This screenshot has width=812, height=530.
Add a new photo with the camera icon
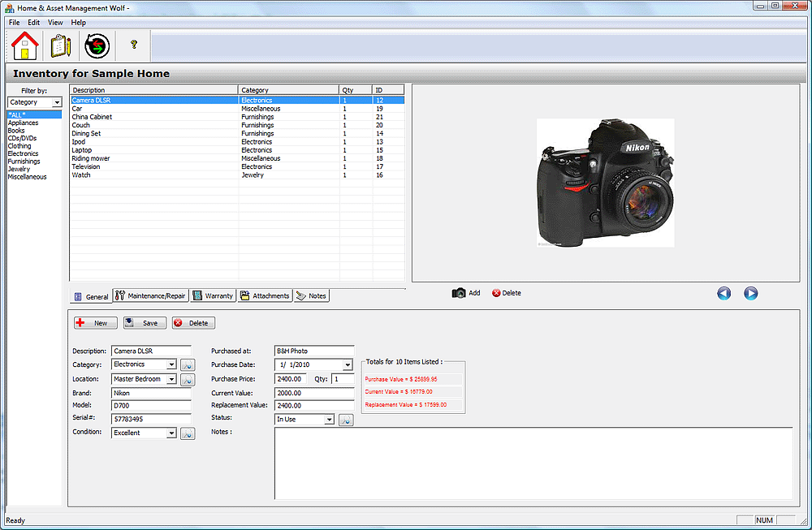[460, 293]
